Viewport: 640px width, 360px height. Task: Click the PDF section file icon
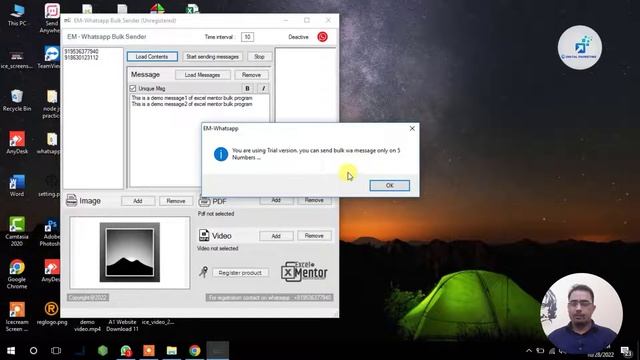[204, 202]
